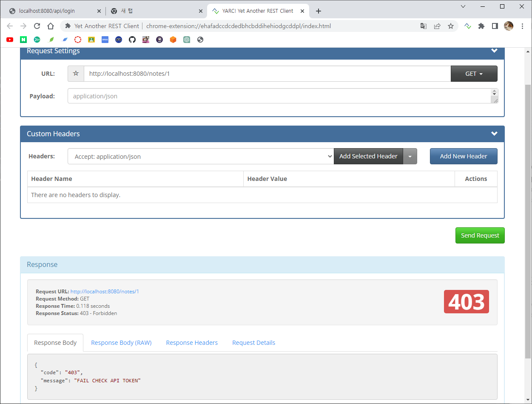Click the Response Status 403 - Forbidden text
Viewport: 532px width, 404px height.
tap(76, 313)
